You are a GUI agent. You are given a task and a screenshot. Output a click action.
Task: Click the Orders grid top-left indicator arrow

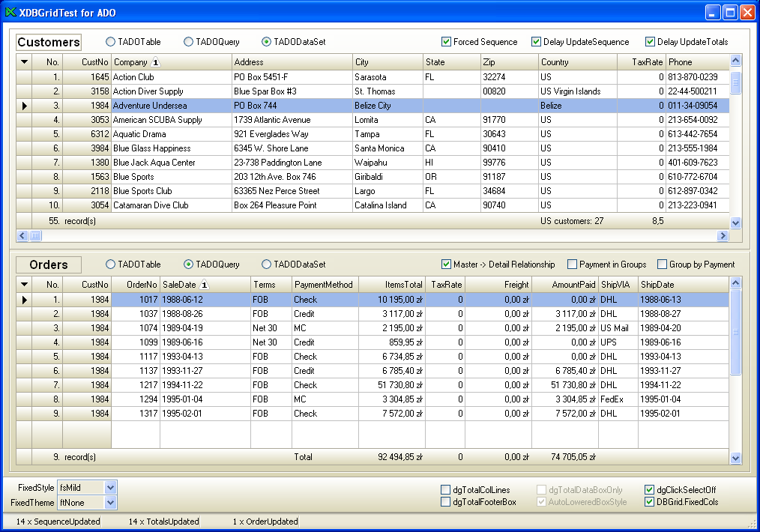point(24,285)
